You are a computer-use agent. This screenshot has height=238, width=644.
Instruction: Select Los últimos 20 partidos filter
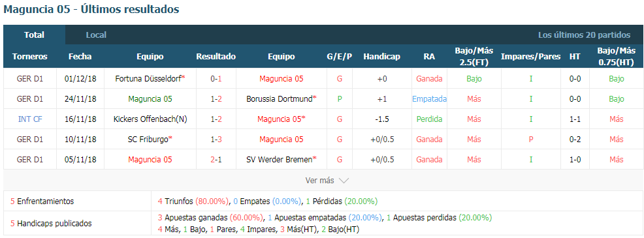584,35
